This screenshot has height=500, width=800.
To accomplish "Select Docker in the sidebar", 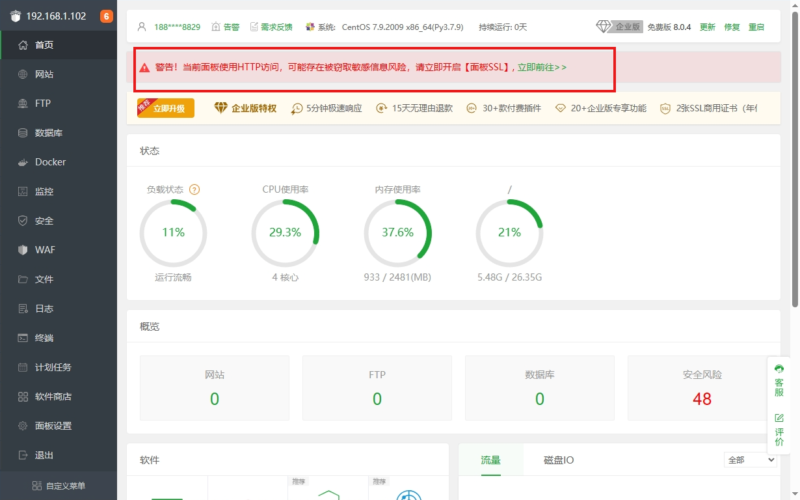I will [x=59, y=162].
